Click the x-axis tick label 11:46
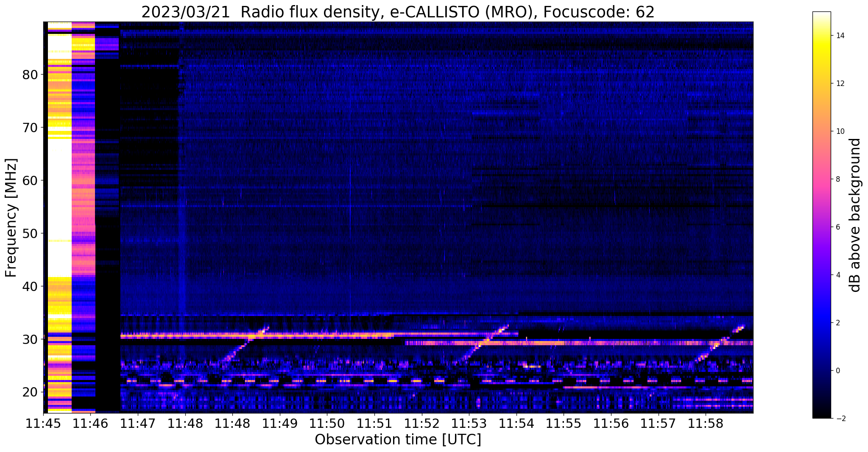 coord(90,423)
